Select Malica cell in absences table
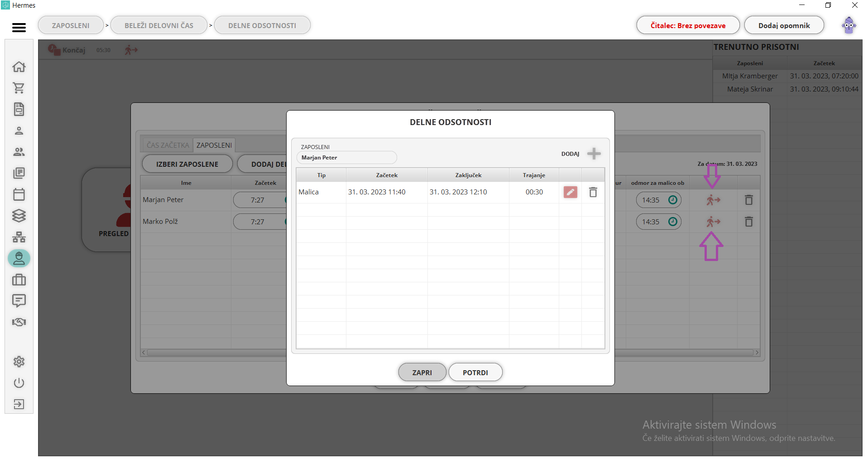 (x=321, y=192)
